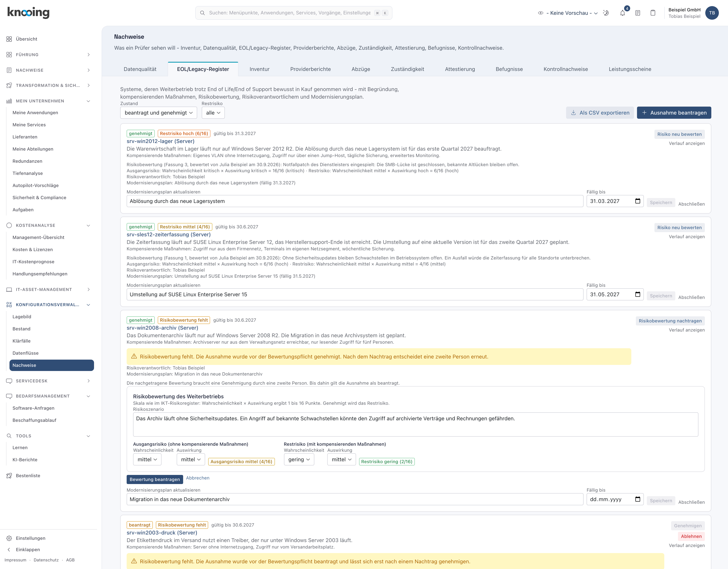Click the Kostenanalyse circle icon

tap(9, 226)
